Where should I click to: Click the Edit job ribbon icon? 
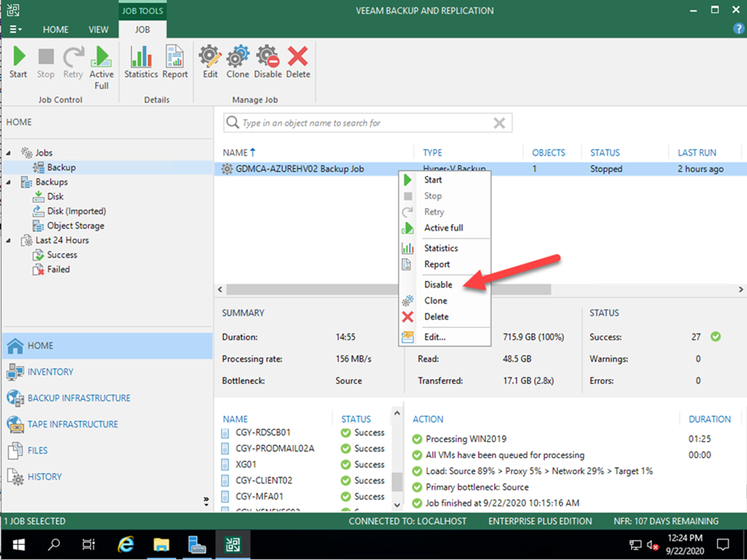(x=210, y=62)
